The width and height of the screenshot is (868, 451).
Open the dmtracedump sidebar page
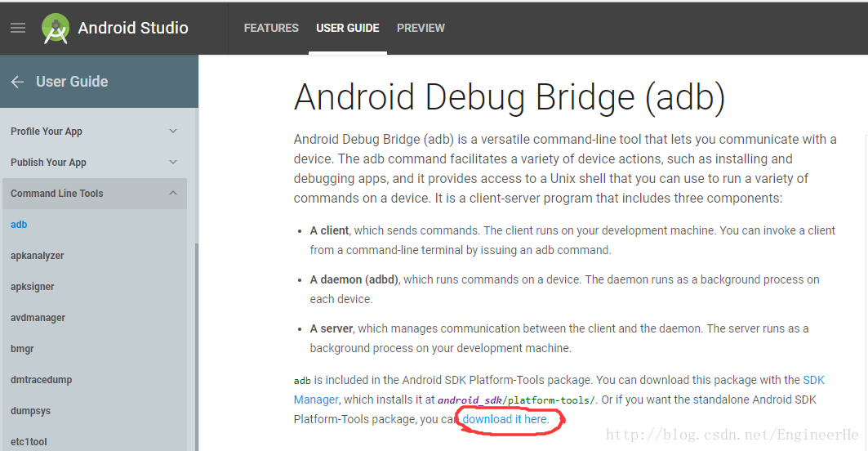[x=41, y=380]
